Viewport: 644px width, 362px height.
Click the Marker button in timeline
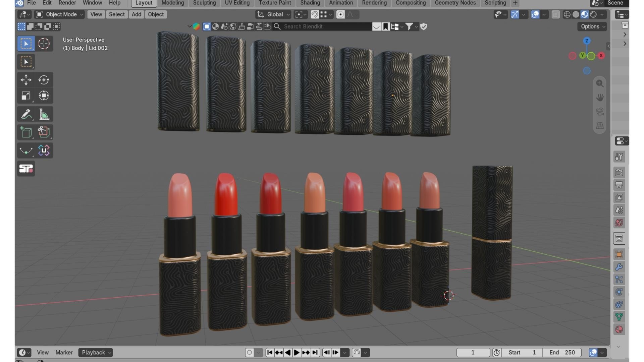click(x=64, y=353)
